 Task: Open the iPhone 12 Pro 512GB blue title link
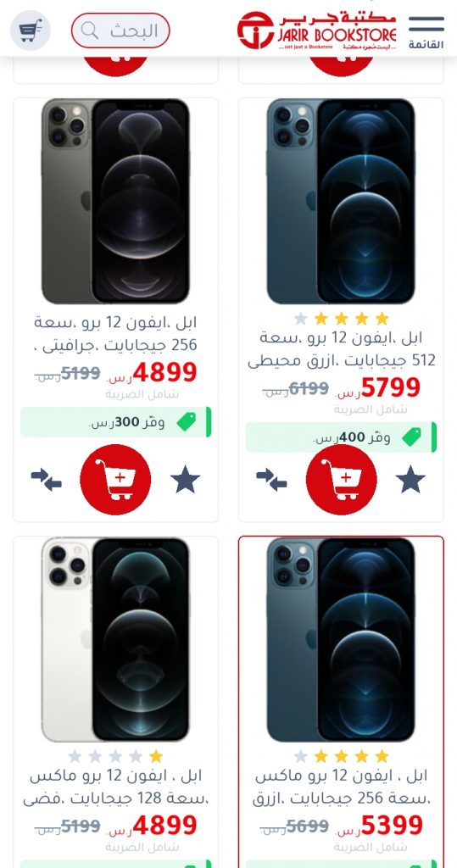(341, 348)
